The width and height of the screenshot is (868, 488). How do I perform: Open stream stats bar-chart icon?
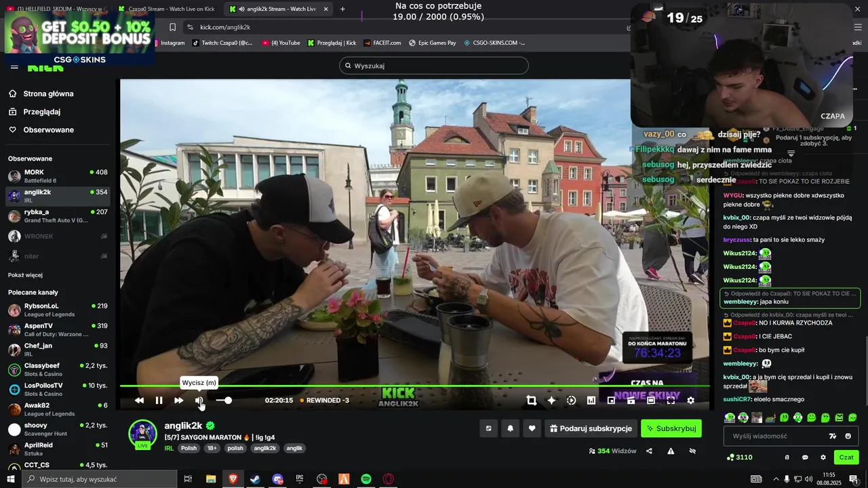click(x=591, y=401)
